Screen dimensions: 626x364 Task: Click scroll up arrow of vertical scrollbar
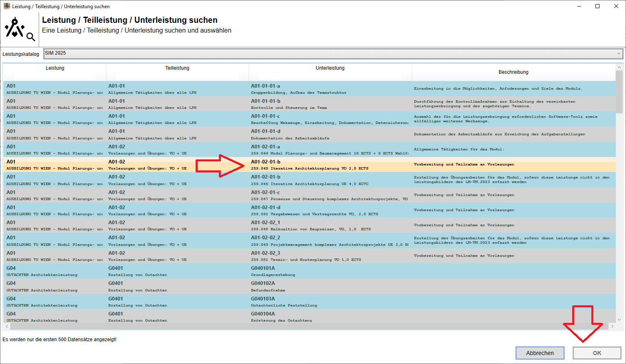point(619,67)
